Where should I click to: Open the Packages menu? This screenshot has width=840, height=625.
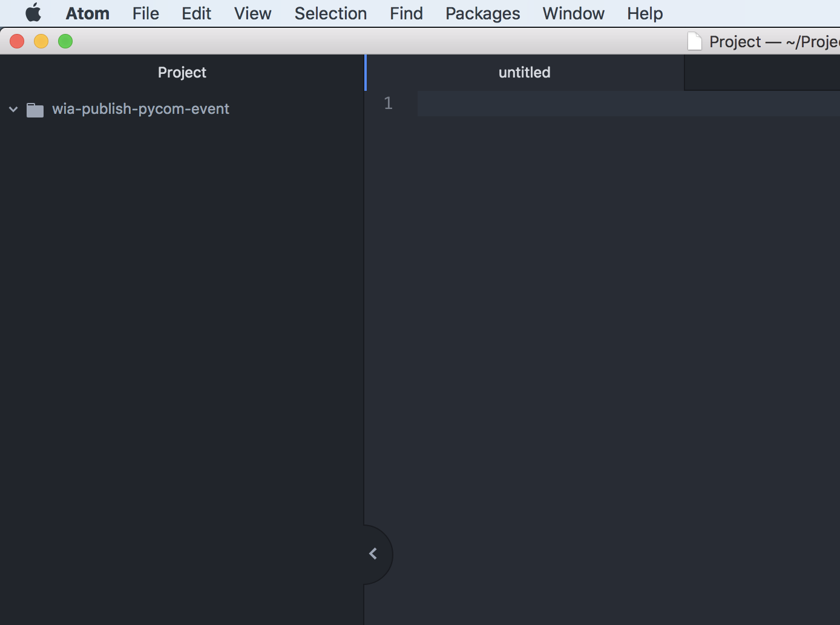(483, 13)
